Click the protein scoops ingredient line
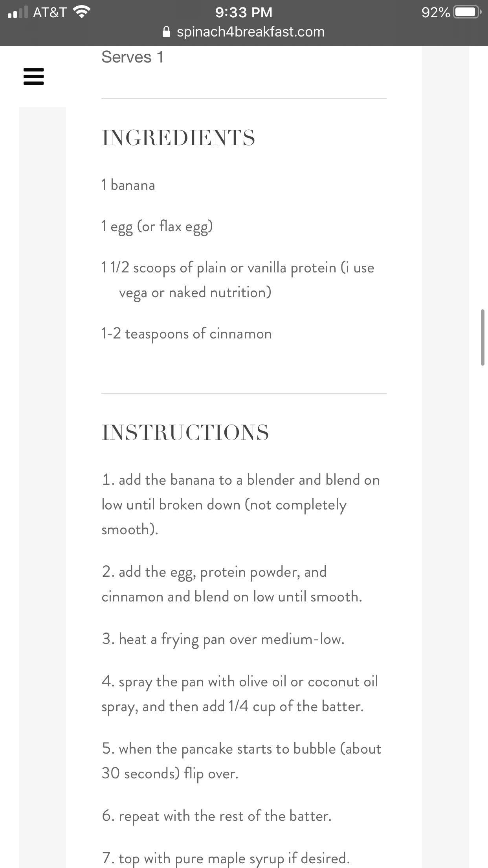Image resolution: width=488 pixels, height=868 pixels. pyautogui.click(x=238, y=280)
